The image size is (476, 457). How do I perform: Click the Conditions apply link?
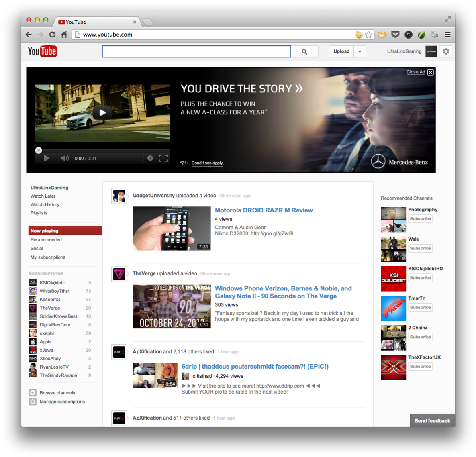[207, 163]
